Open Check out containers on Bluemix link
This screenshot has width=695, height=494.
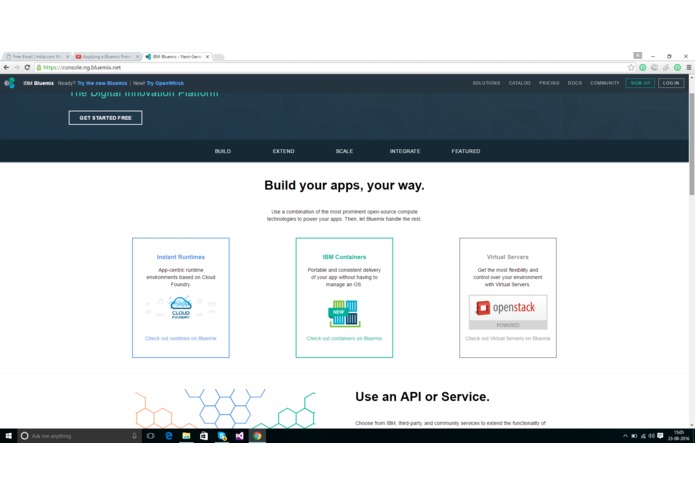coord(344,338)
